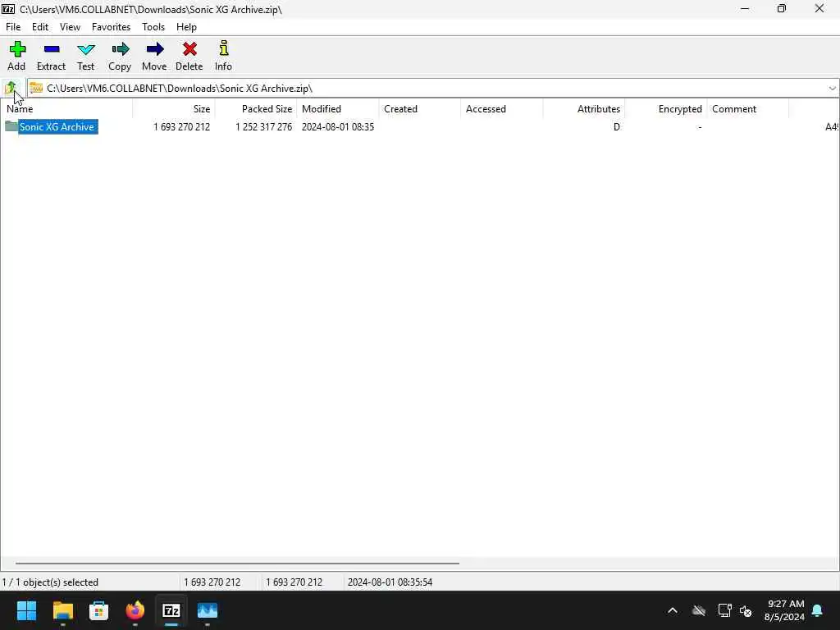The width and height of the screenshot is (840, 630).
Task: Sort by Created column header
Action: pos(420,109)
